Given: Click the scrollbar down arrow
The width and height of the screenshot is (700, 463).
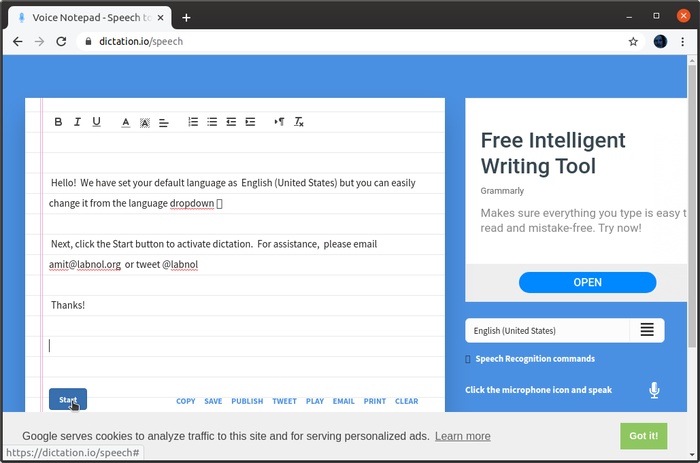Looking at the screenshot, I should point(692,455).
